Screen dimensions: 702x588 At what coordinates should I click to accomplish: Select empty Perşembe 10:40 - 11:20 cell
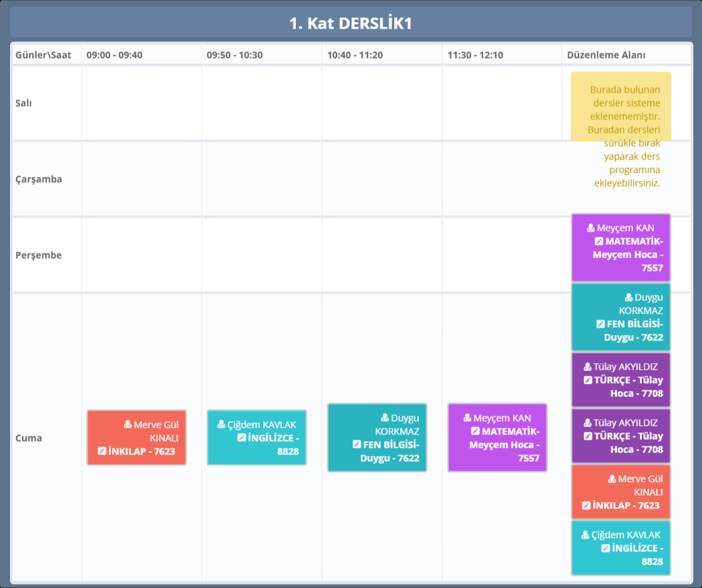pos(381,255)
